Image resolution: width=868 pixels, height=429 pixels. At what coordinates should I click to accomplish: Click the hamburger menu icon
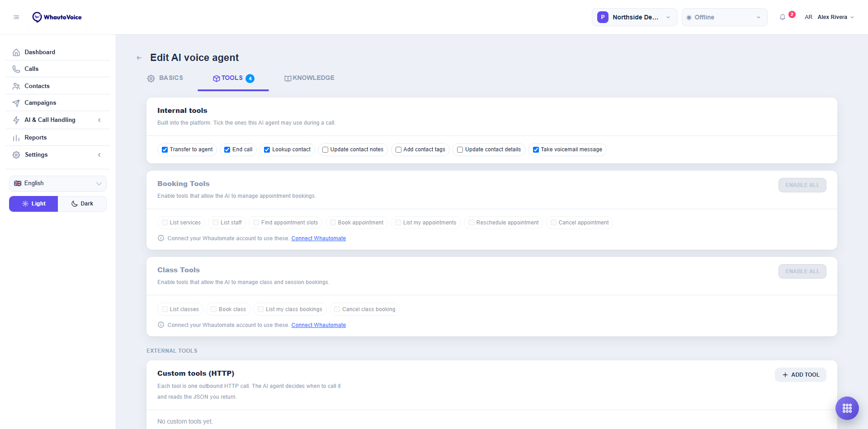pos(16,17)
